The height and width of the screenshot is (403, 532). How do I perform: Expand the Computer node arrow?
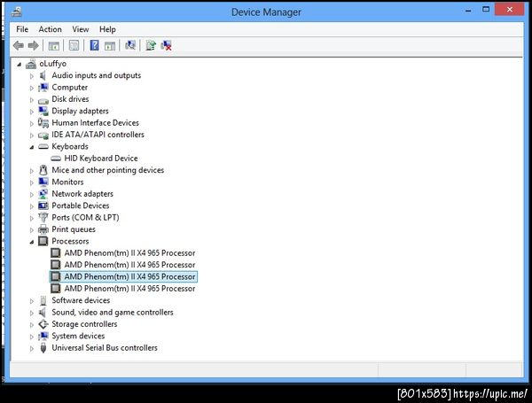click(32, 88)
